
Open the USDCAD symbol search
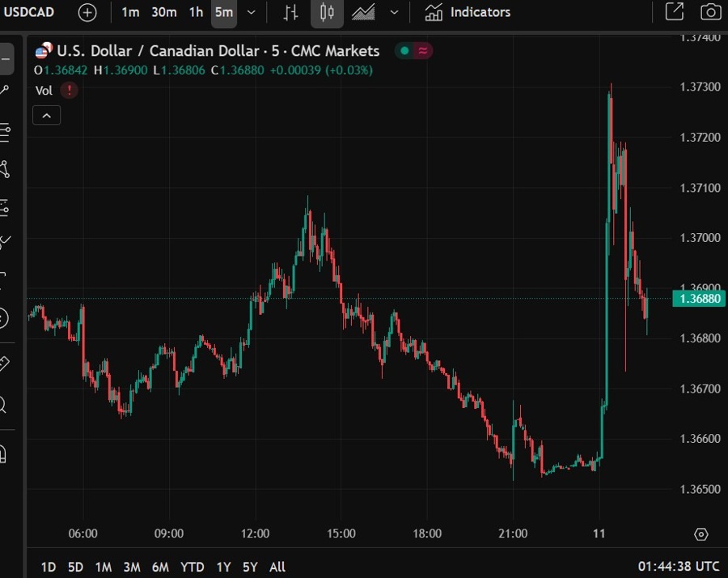[x=29, y=12]
